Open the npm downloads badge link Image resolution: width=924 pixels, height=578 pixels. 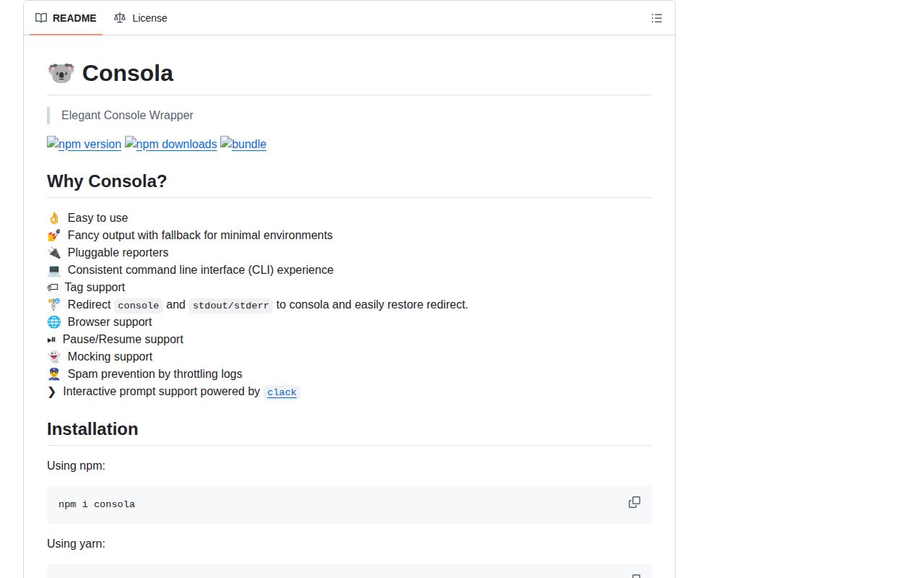[171, 144]
